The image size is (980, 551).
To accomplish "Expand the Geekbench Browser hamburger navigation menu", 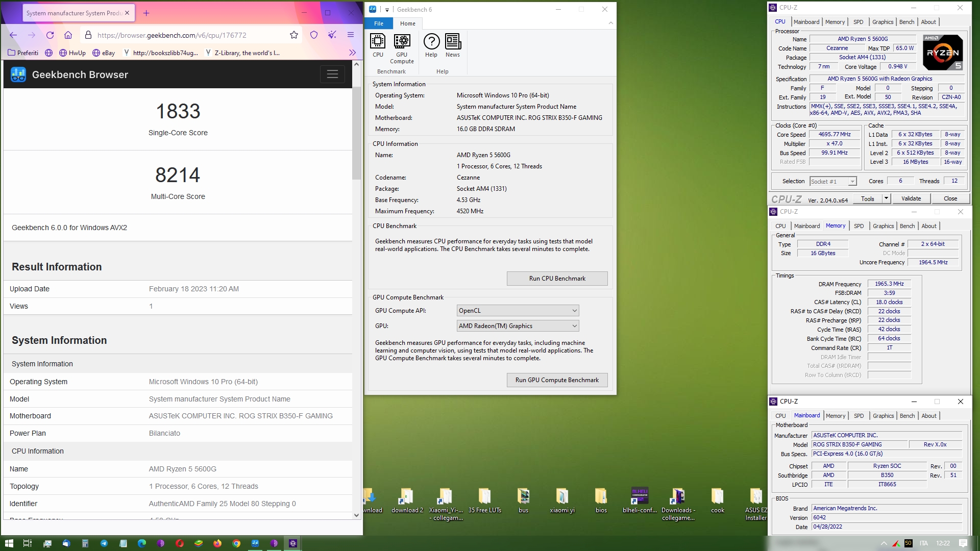I will click(332, 74).
